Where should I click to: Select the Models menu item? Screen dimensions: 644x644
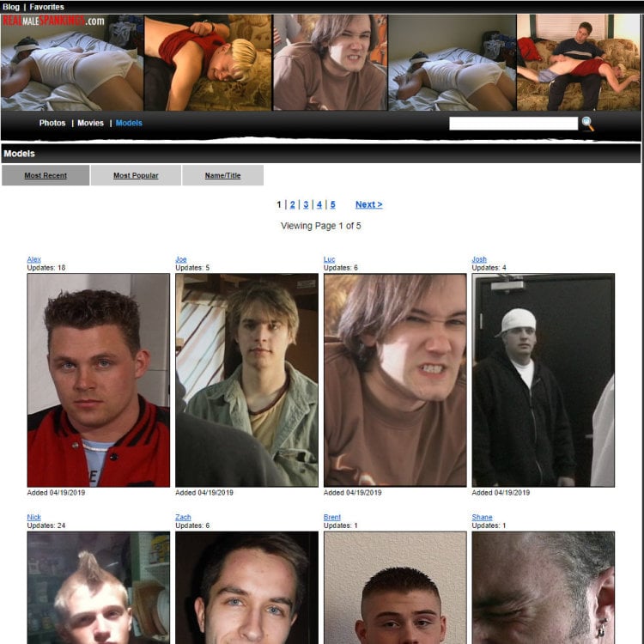[129, 123]
